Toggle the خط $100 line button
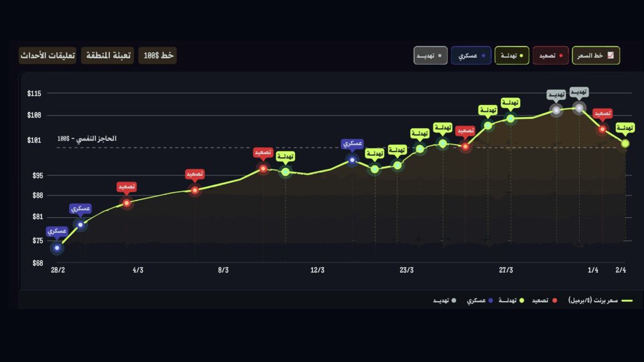Screen dimensions: 644x362 [x=158, y=55]
